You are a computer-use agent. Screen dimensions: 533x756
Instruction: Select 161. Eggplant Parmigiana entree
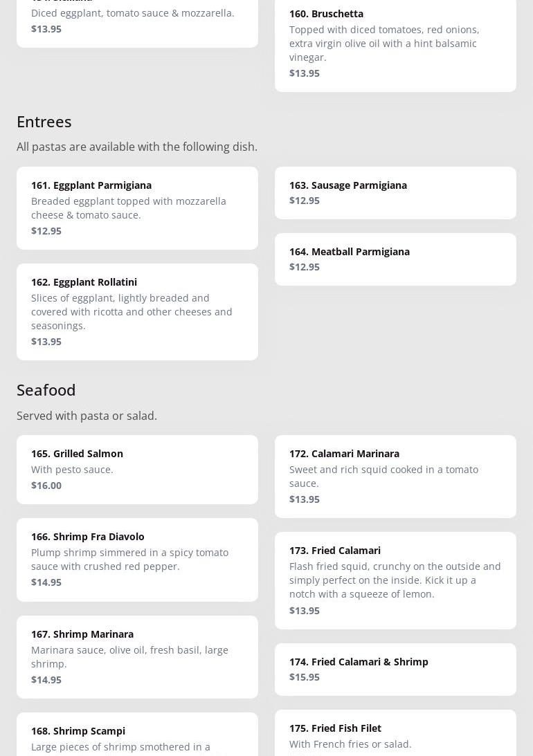coord(137,208)
